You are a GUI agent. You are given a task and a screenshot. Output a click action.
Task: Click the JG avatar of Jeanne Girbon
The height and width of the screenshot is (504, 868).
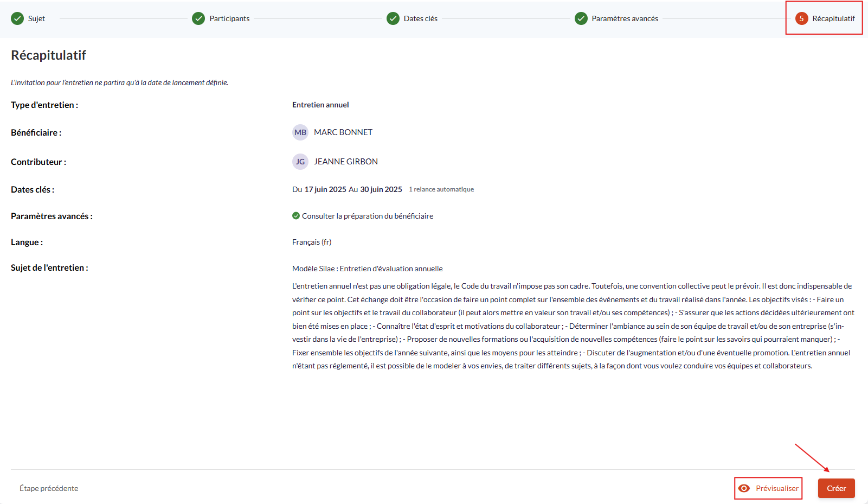[300, 162]
